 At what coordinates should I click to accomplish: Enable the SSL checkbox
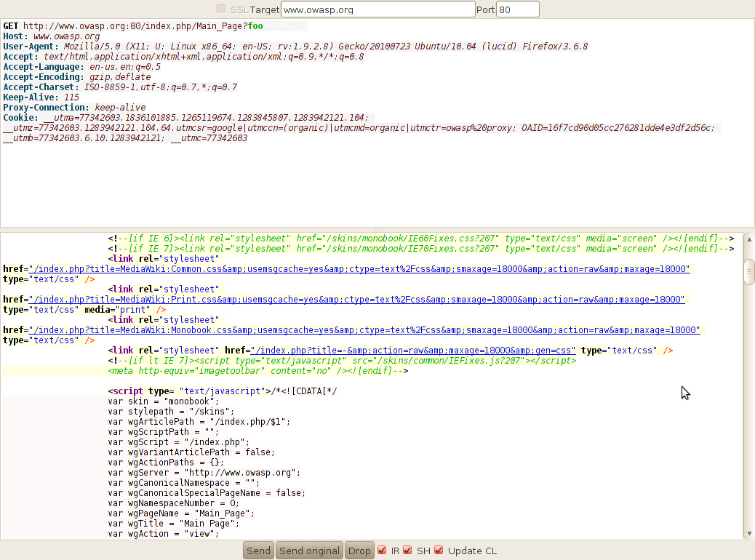221,9
